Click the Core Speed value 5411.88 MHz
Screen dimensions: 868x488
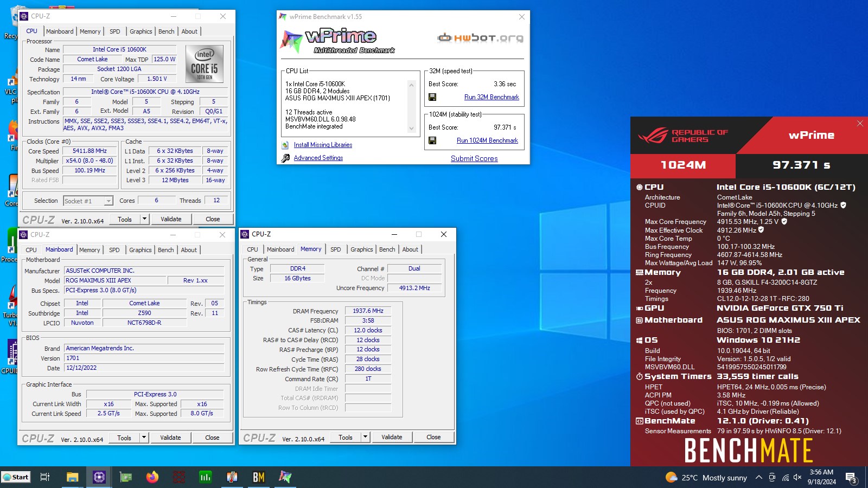pos(90,151)
